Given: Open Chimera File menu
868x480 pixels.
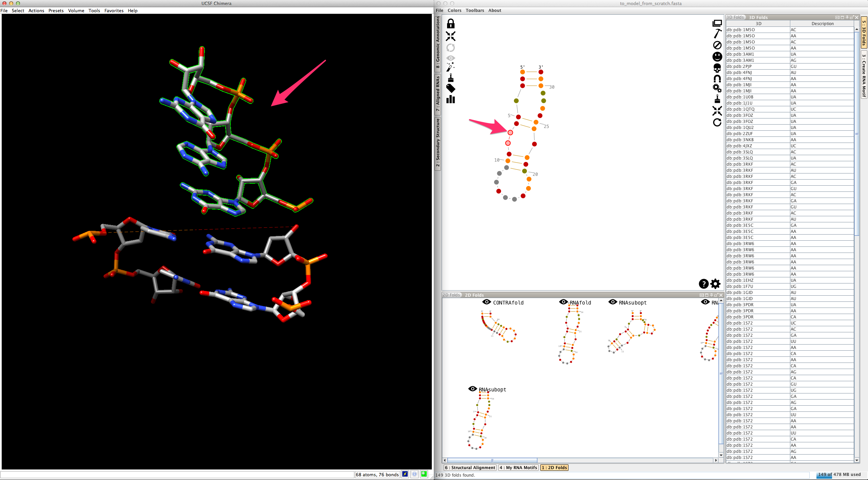Looking at the screenshot, I should (x=4, y=11).
